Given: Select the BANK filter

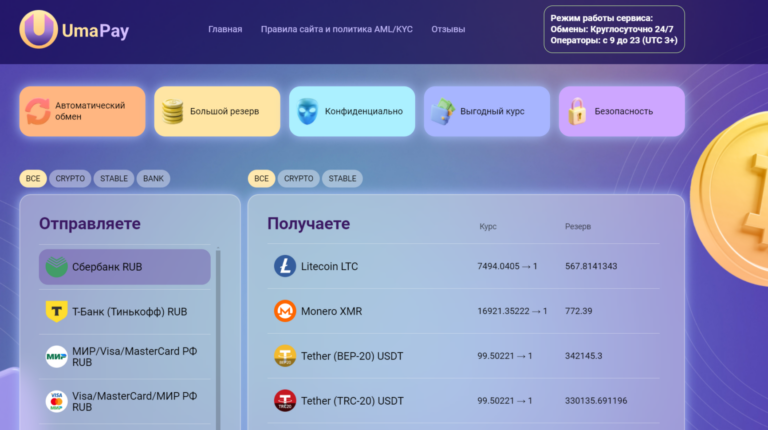Looking at the screenshot, I should coord(153,178).
